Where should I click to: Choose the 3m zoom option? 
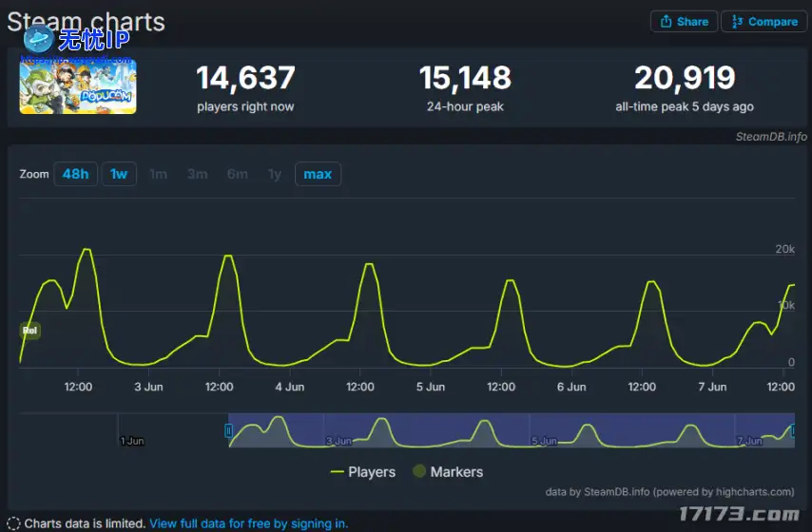tap(197, 174)
